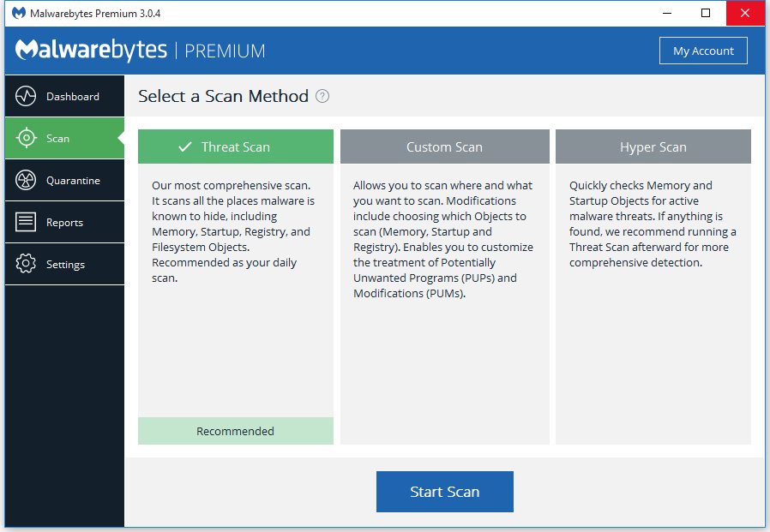Open the scan method help question mark
This screenshot has height=532, width=770.
point(322,96)
